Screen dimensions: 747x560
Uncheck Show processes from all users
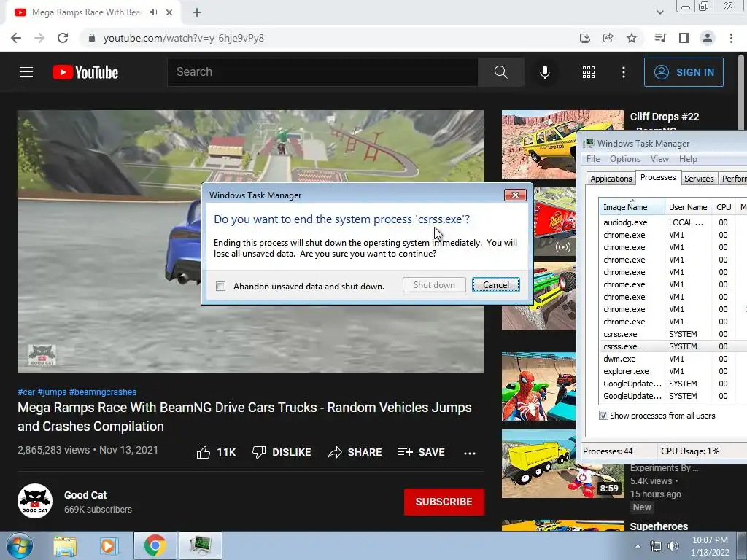[x=603, y=415]
